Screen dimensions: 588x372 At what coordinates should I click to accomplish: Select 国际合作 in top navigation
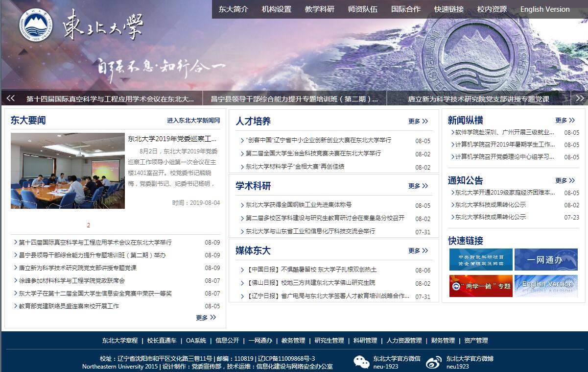406,9
